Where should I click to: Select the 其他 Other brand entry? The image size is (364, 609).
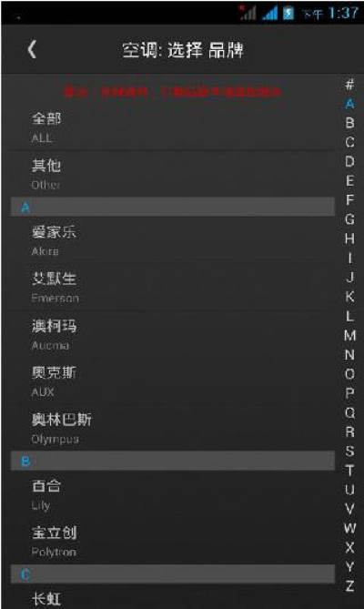[x=172, y=174]
